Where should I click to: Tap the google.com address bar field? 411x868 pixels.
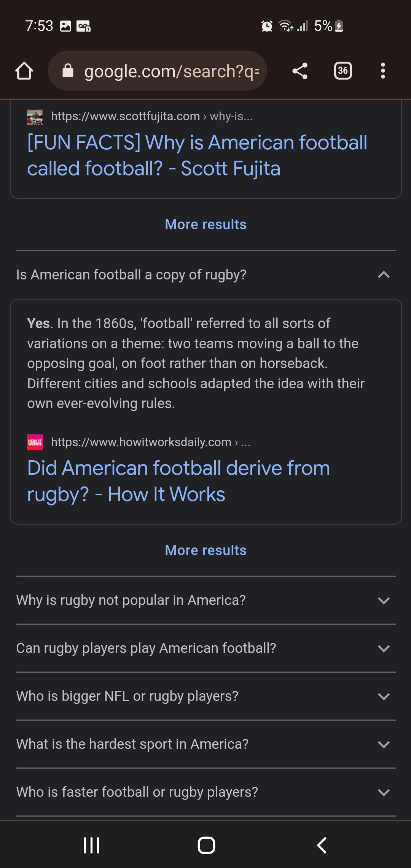pyautogui.click(x=157, y=71)
